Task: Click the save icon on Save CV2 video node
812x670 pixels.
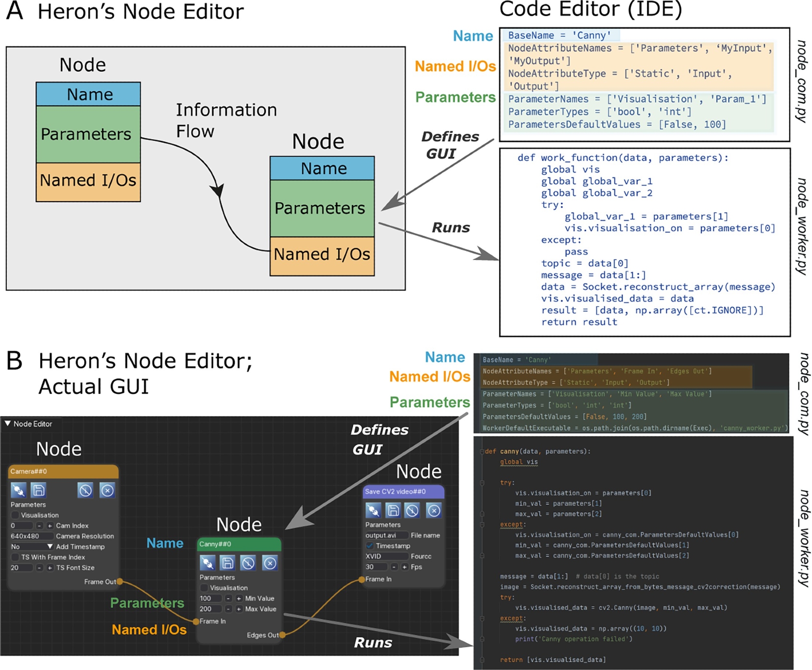Action: [393, 510]
